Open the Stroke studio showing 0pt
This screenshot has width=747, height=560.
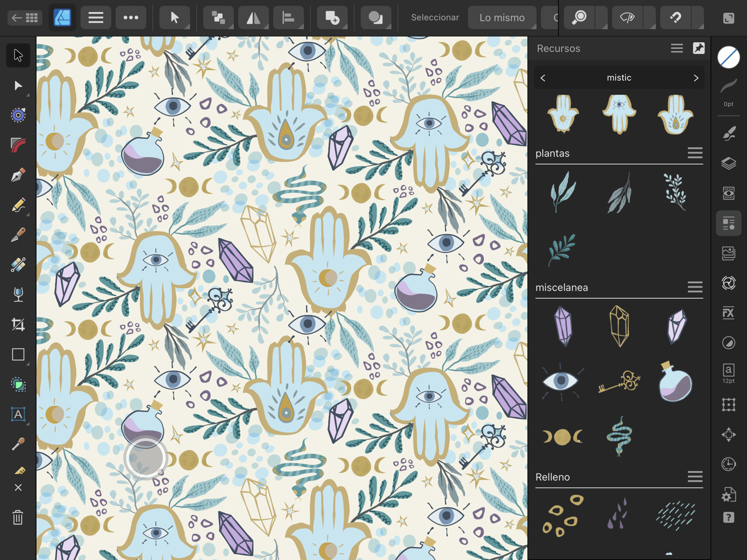pos(729,92)
